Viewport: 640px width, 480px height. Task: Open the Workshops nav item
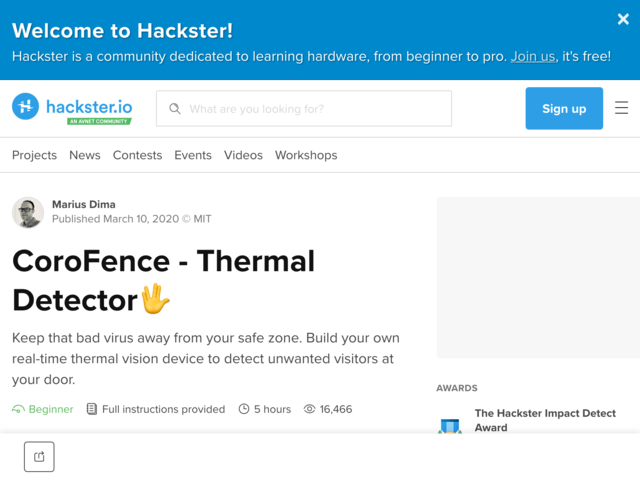(306, 155)
